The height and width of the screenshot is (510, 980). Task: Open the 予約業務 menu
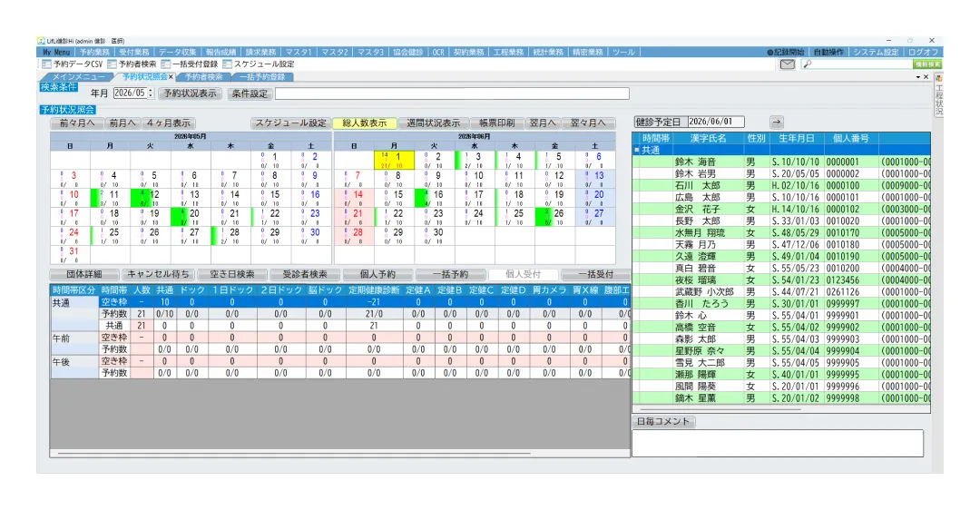coord(94,53)
